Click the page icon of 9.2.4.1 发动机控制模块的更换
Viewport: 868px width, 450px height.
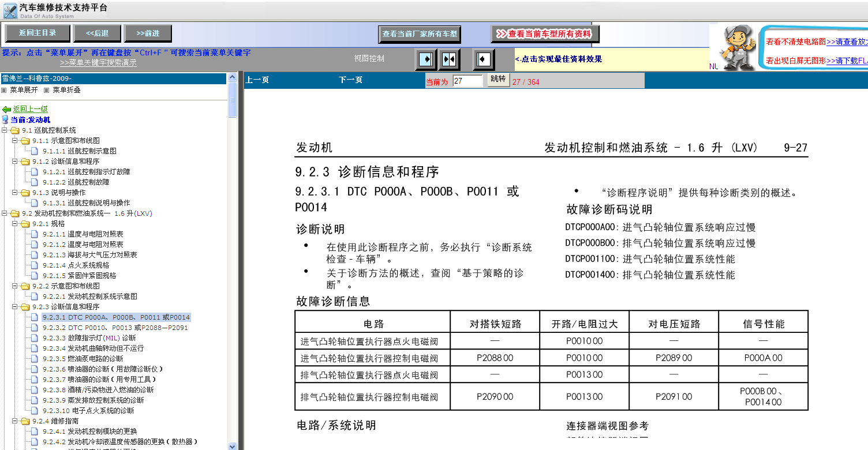pos(35,432)
